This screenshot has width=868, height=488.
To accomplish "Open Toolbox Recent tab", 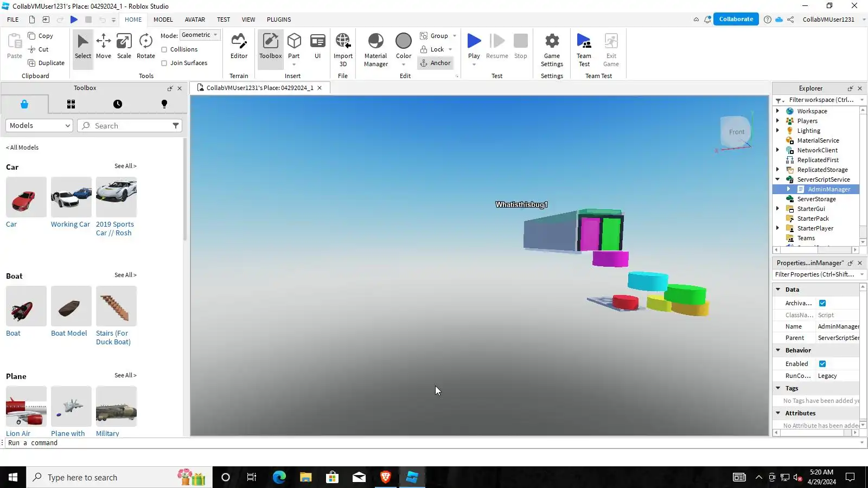I will pos(118,104).
